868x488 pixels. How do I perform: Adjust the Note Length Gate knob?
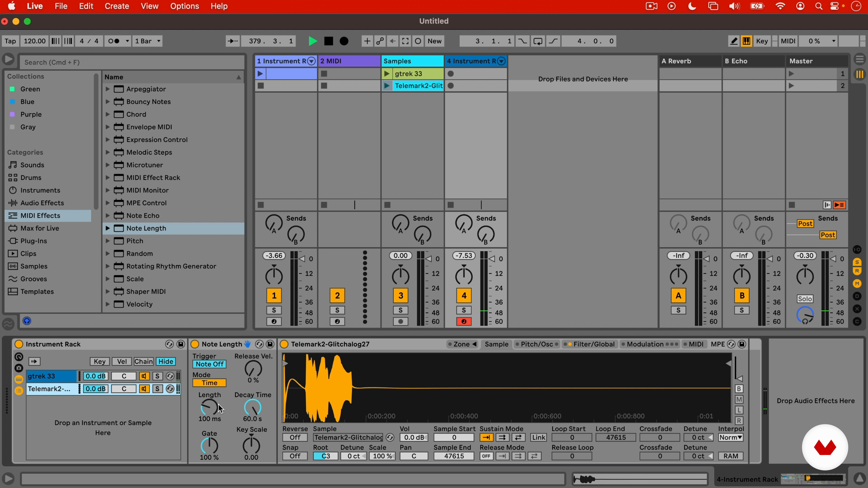point(209,446)
